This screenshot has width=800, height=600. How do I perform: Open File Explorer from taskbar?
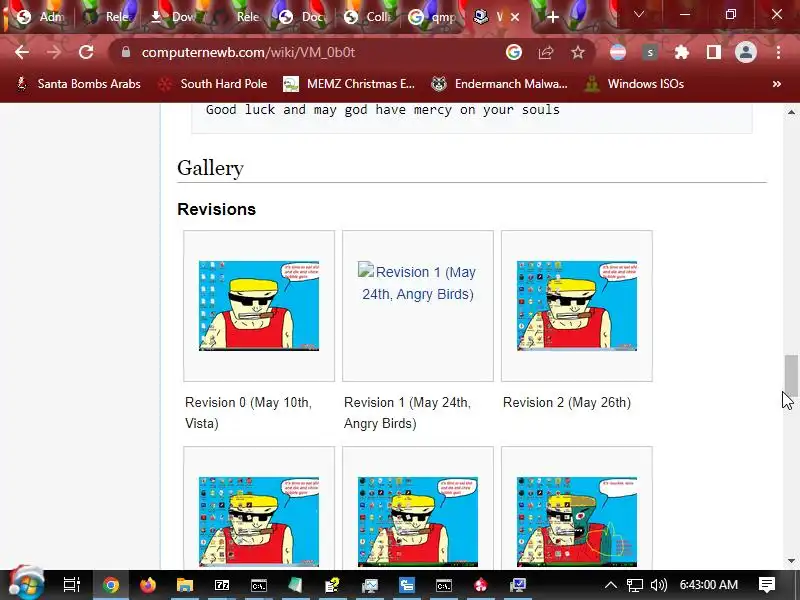coord(185,585)
